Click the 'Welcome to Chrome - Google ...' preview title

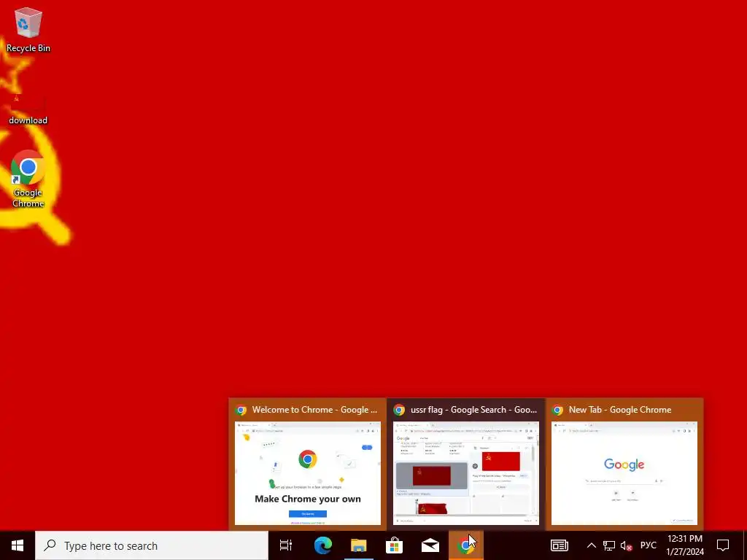(314, 410)
